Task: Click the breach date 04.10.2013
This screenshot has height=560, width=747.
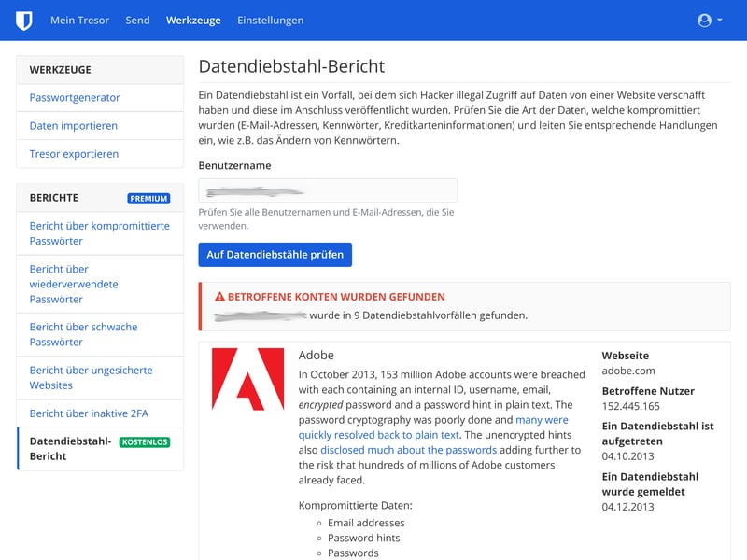Action: click(x=627, y=456)
